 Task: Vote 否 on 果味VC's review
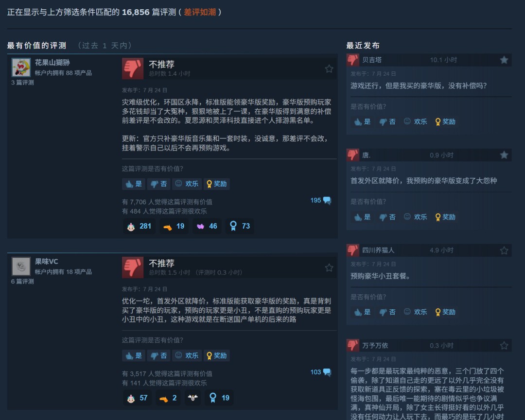pyautogui.click(x=158, y=355)
